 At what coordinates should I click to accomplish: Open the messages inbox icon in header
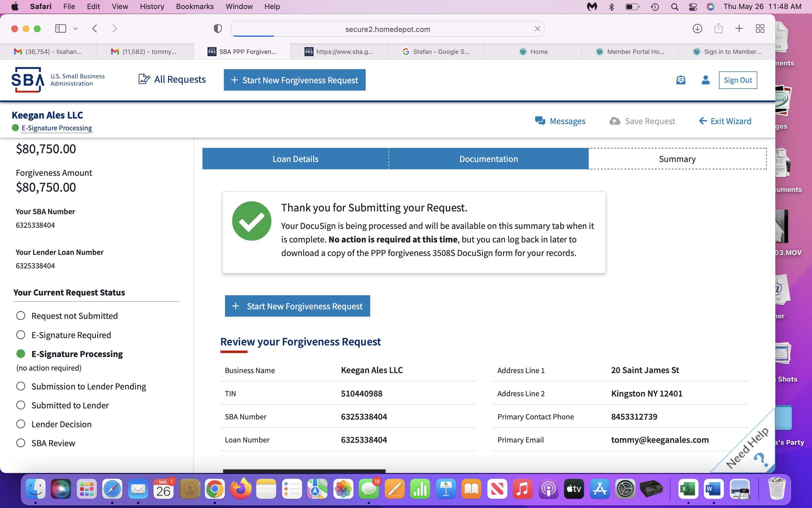tap(680, 80)
